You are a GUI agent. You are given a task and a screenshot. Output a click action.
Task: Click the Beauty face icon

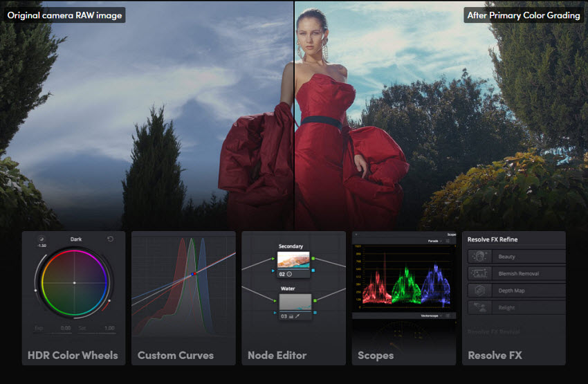point(479,257)
